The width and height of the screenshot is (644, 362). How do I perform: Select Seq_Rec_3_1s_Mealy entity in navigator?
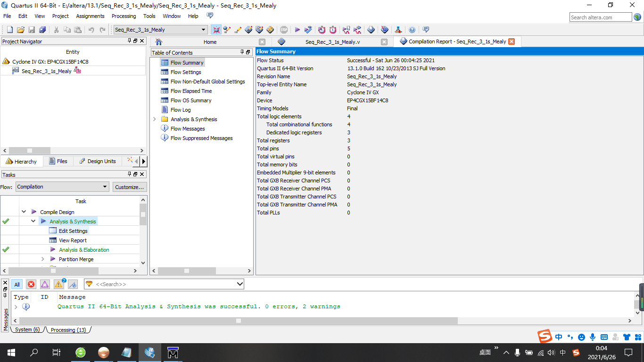[x=47, y=71]
